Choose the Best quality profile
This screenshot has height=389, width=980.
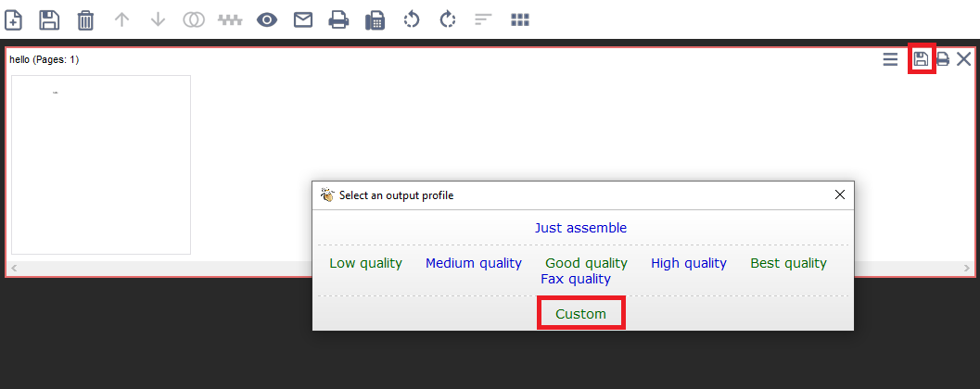click(x=789, y=263)
